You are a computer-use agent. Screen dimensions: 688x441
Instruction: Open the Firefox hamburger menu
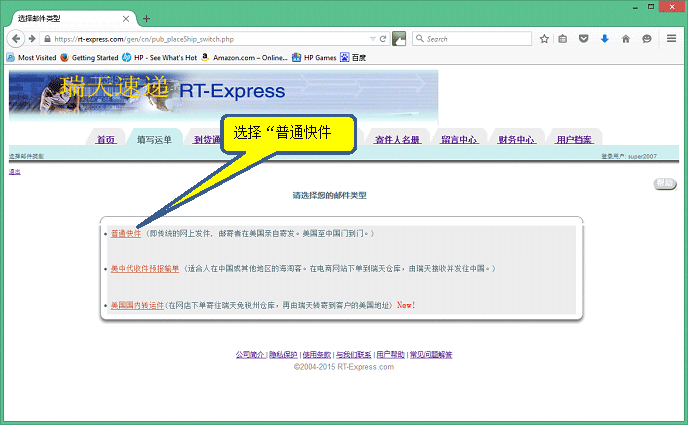click(671, 39)
